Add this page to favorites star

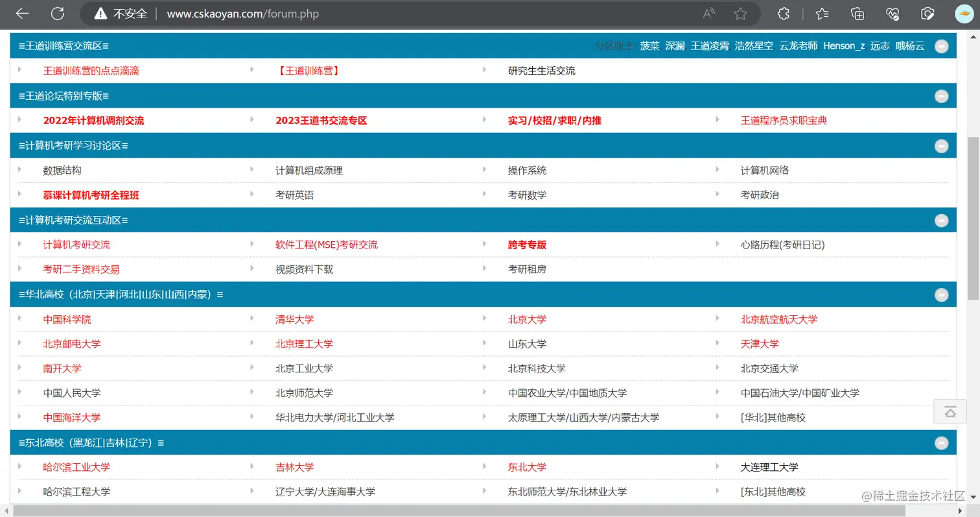741,14
